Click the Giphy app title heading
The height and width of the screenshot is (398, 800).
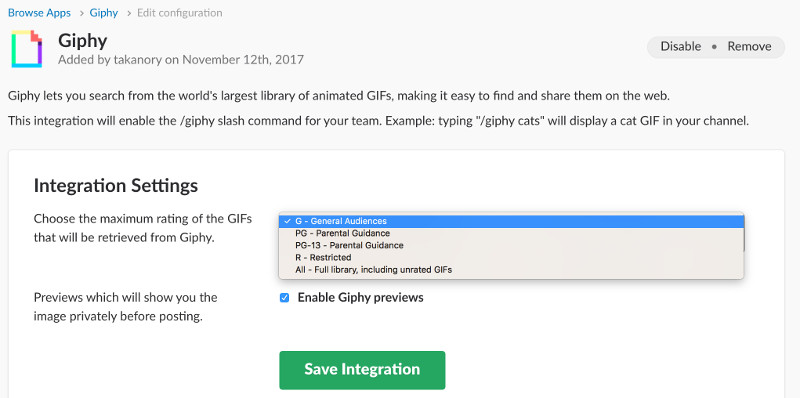[83, 40]
